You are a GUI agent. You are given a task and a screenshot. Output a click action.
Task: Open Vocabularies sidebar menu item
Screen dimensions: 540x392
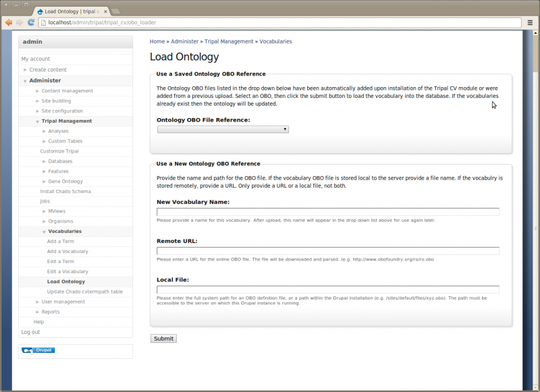(x=65, y=231)
